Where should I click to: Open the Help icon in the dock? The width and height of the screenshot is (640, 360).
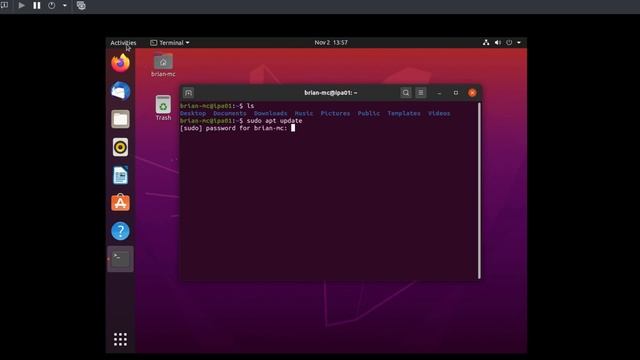point(120,231)
